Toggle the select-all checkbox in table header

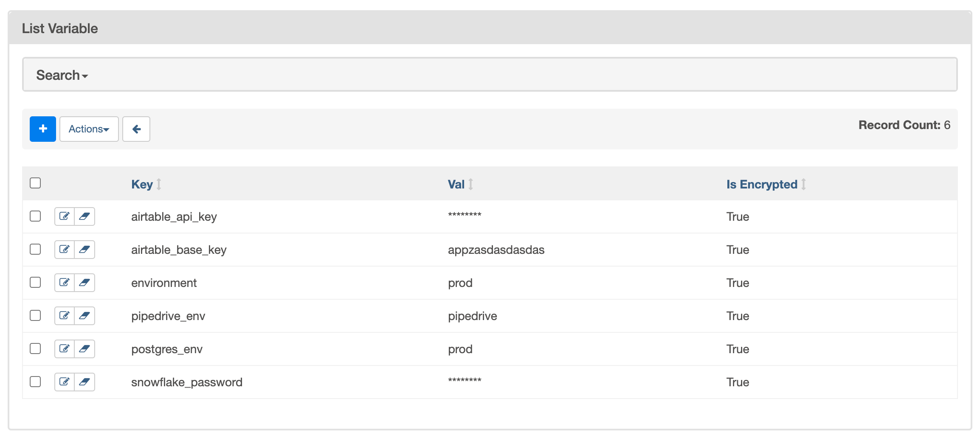35,183
